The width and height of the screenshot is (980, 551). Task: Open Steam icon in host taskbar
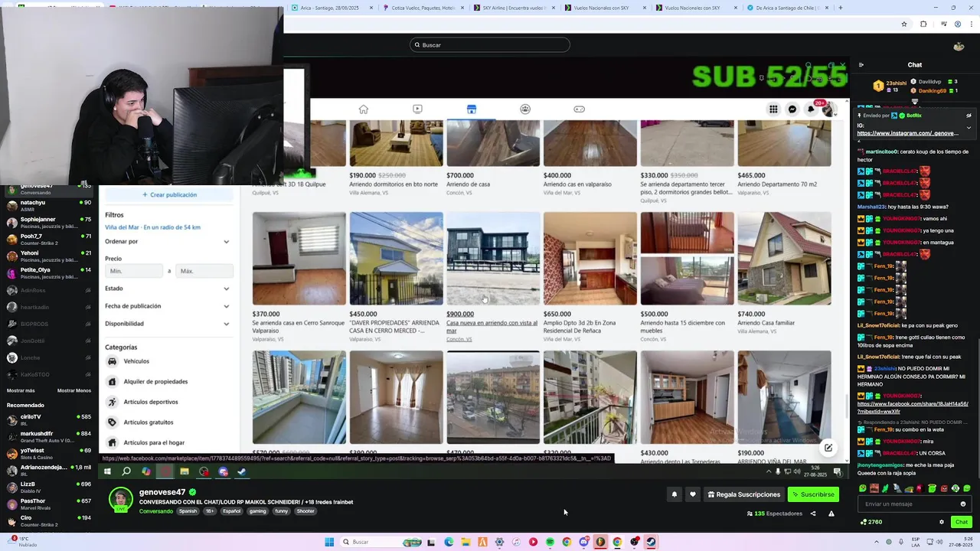[651, 542]
